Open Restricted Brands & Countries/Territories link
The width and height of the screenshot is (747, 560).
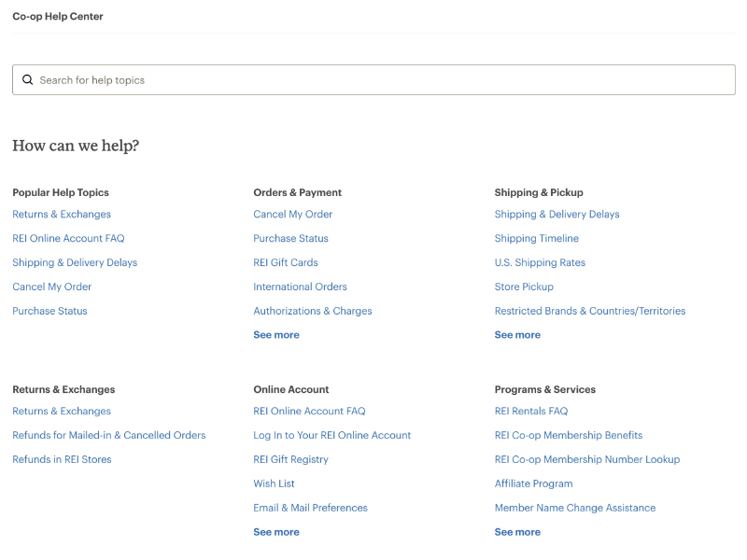tap(590, 312)
